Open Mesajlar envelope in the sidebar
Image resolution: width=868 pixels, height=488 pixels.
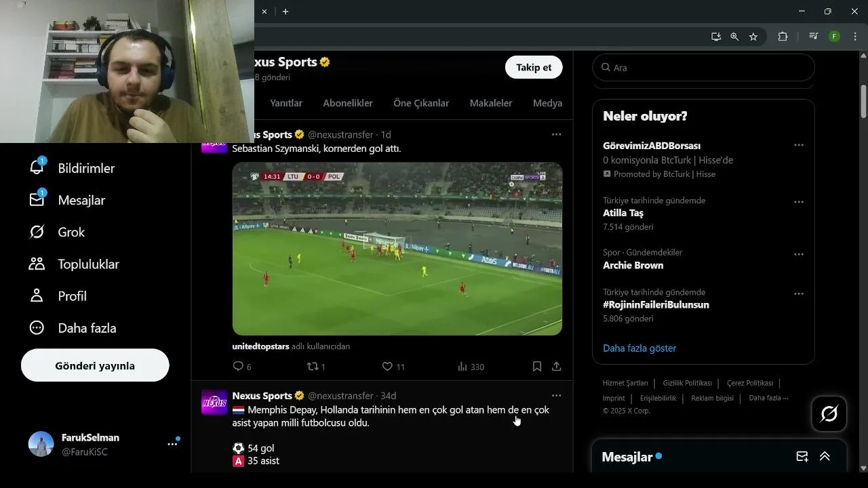(37, 200)
